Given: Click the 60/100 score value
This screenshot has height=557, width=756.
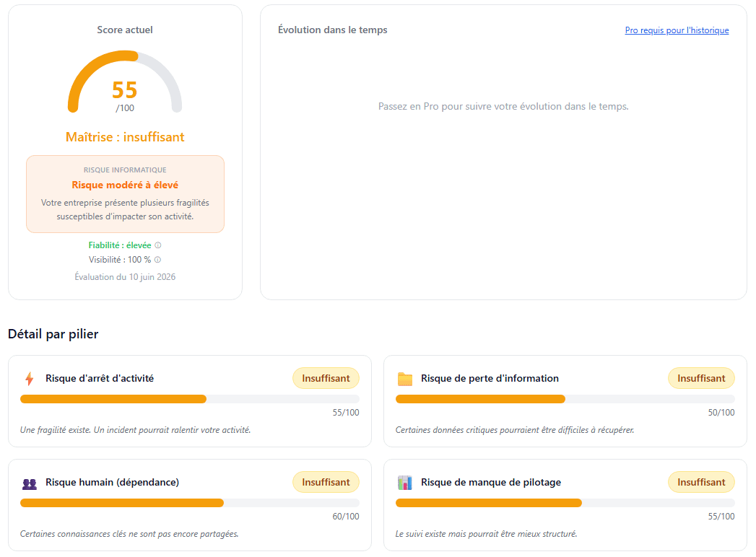Looking at the screenshot, I should (x=346, y=517).
